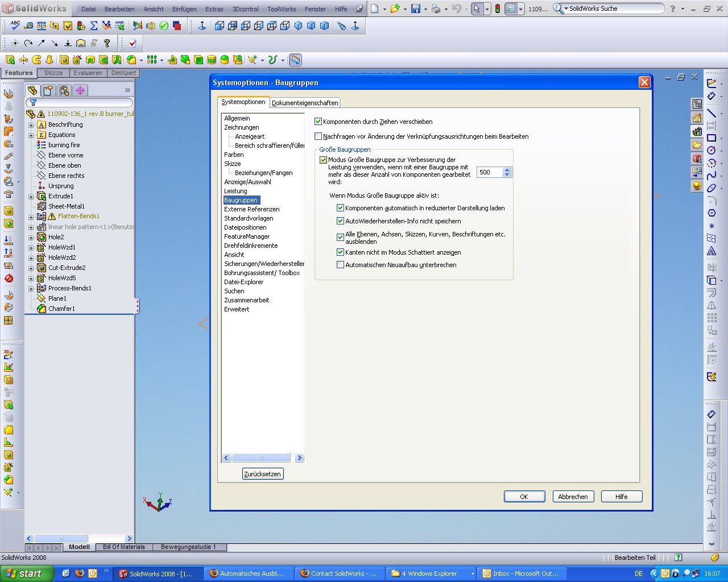Expand the Beschriftung tree node
Screen dimensions: 728x582
point(31,125)
